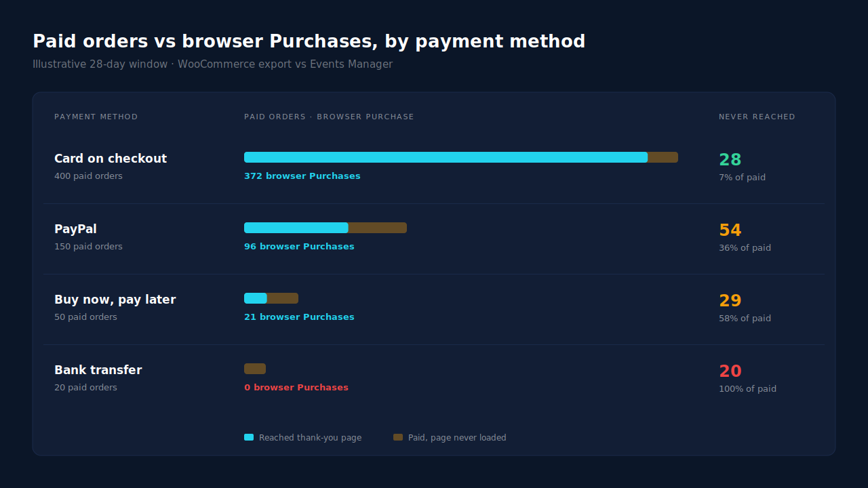Click the '58% of paid' text
Viewport: 868px width, 488px height.
(x=745, y=319)
